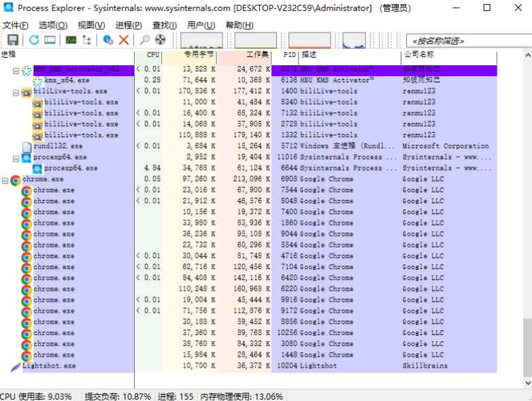Select the rundll32.exe process row
The width and height of the screenshot is (532, 401).
pos(248,146)
